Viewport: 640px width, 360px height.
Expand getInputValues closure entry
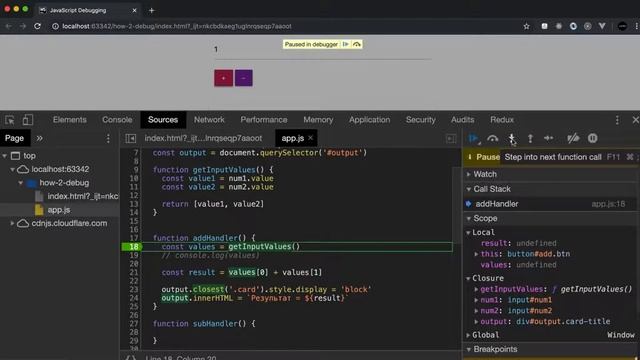pyautogui.click(x=476, y=289)
